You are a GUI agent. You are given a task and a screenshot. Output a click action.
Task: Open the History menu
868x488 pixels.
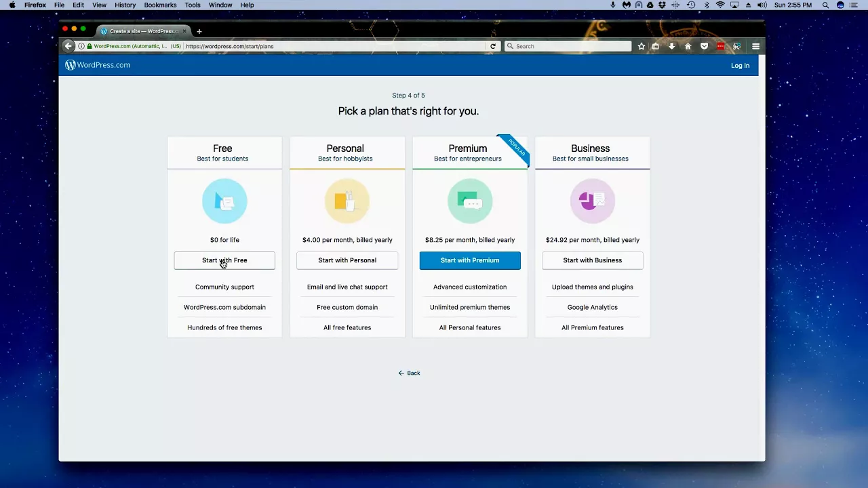pos(125,5)
